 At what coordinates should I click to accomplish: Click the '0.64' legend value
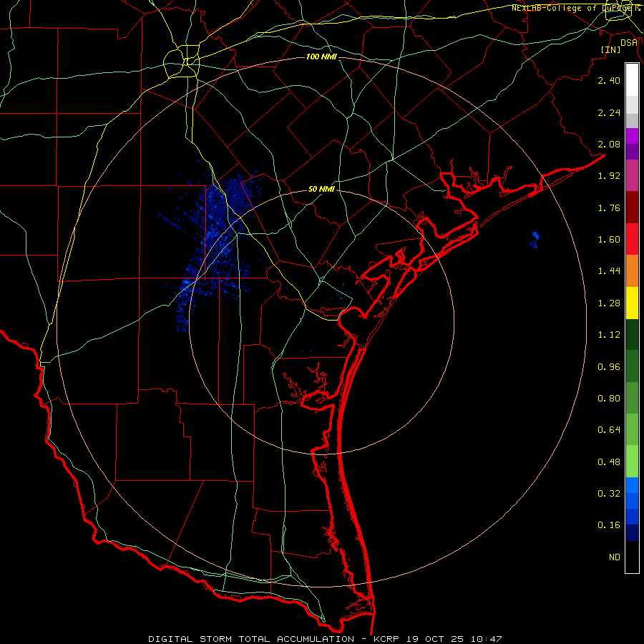tap(609, 430)
